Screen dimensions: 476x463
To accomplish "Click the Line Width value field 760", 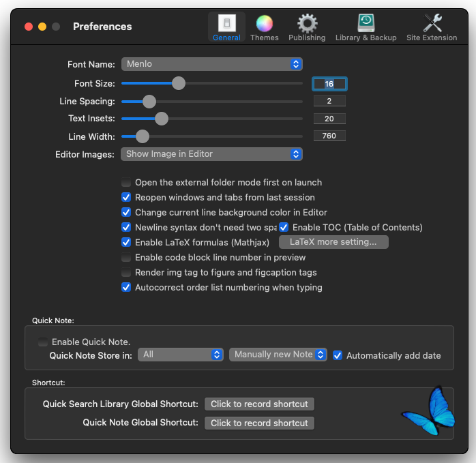I will [x=329, y=136].
